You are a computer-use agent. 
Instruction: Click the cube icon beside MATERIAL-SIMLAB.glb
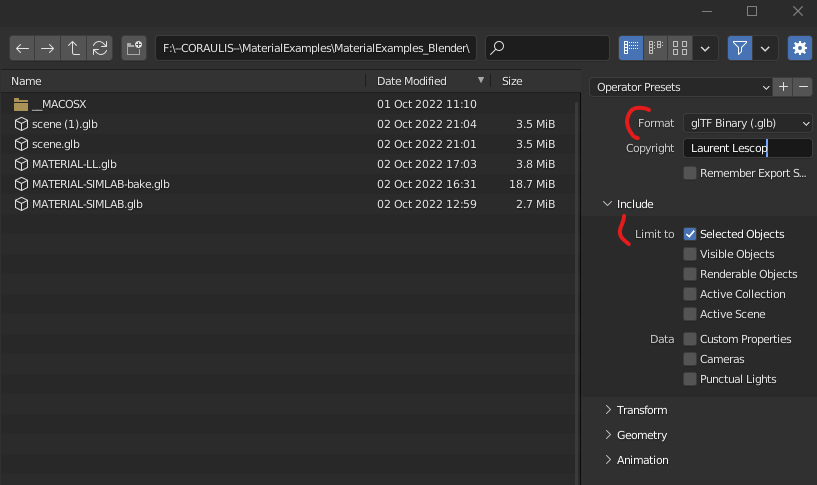pos(21,204)
